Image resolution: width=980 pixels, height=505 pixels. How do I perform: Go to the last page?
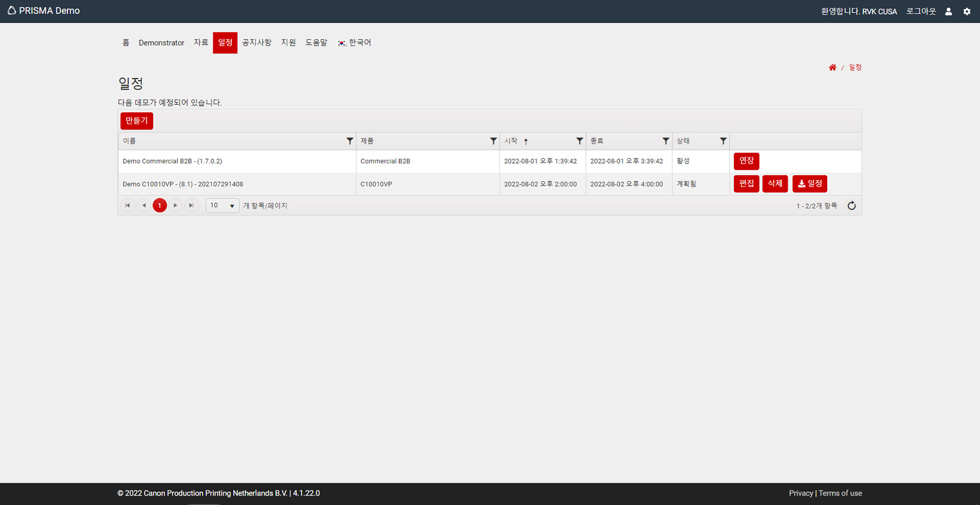pos(191,205)
